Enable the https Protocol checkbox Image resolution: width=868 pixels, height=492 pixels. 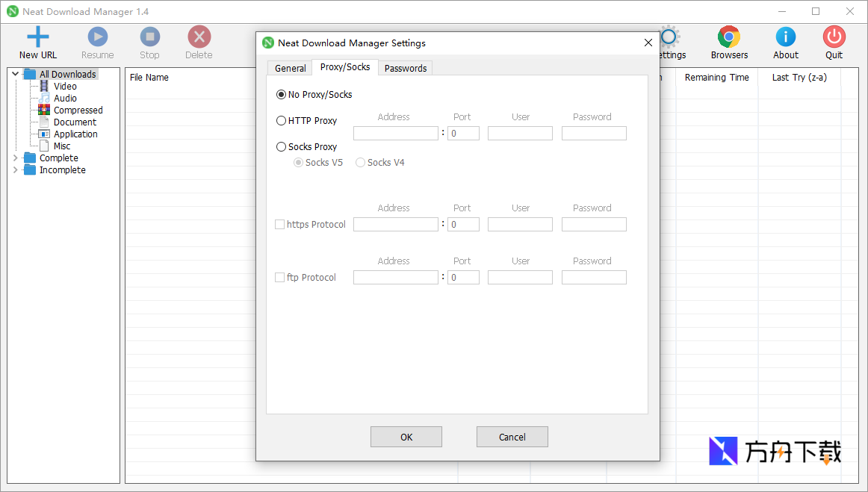[x=279, y=224]
